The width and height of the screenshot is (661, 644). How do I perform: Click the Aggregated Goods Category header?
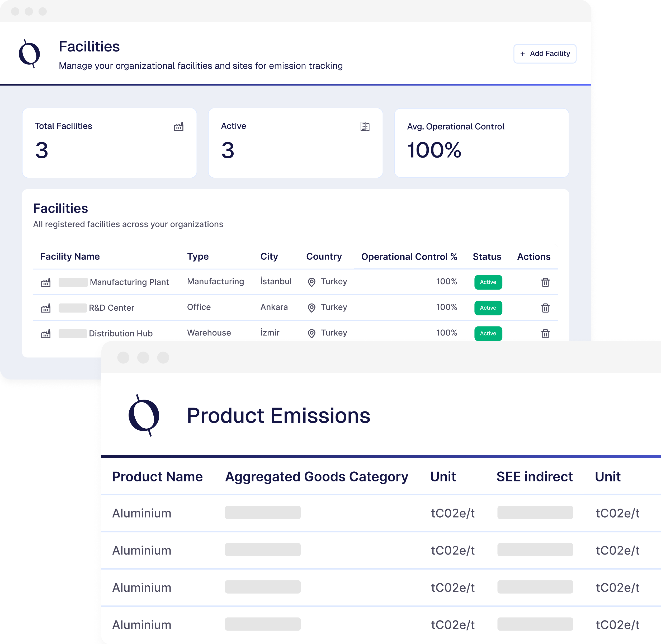[316, 477]
